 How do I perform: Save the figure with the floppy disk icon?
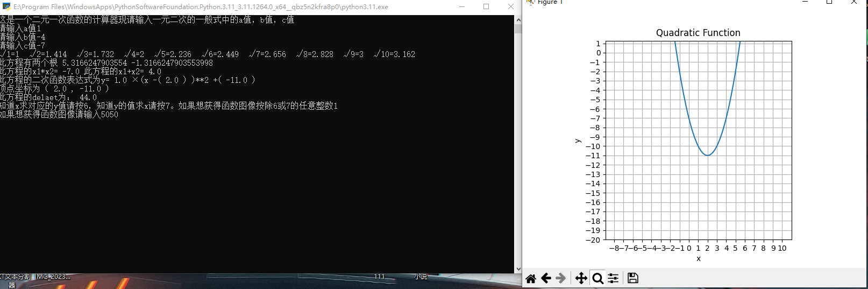pyautogui.click(x=633, y=278)
